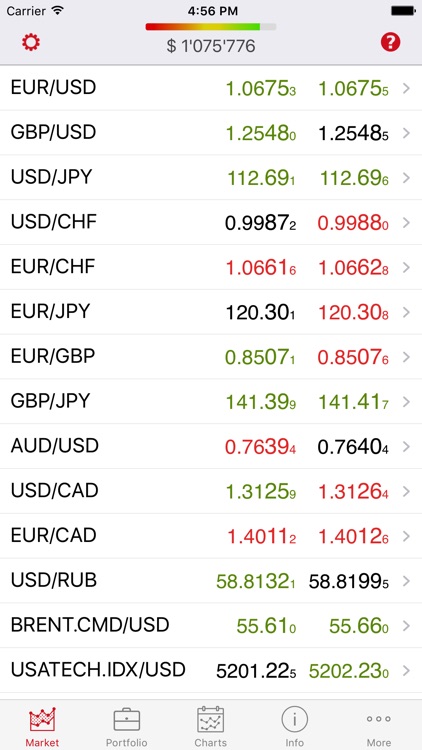This screenshot has width=422, height=750.
Task: Expand the BRENT.CMD/USD row chevron
Action: [x=406, y=626]
